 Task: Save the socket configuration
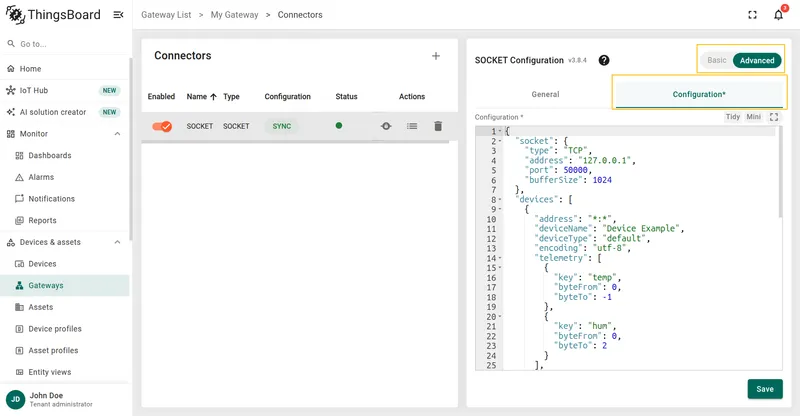pos(765,389)
